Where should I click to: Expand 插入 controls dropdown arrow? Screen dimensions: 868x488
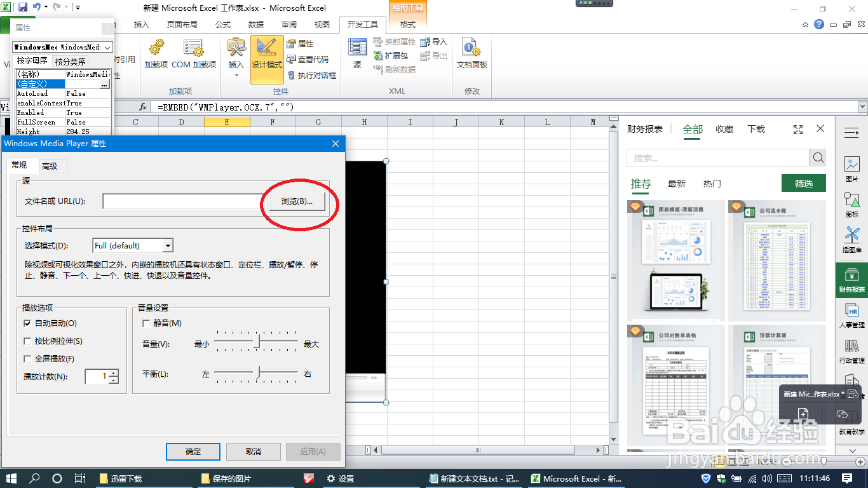tap(236, 76)
